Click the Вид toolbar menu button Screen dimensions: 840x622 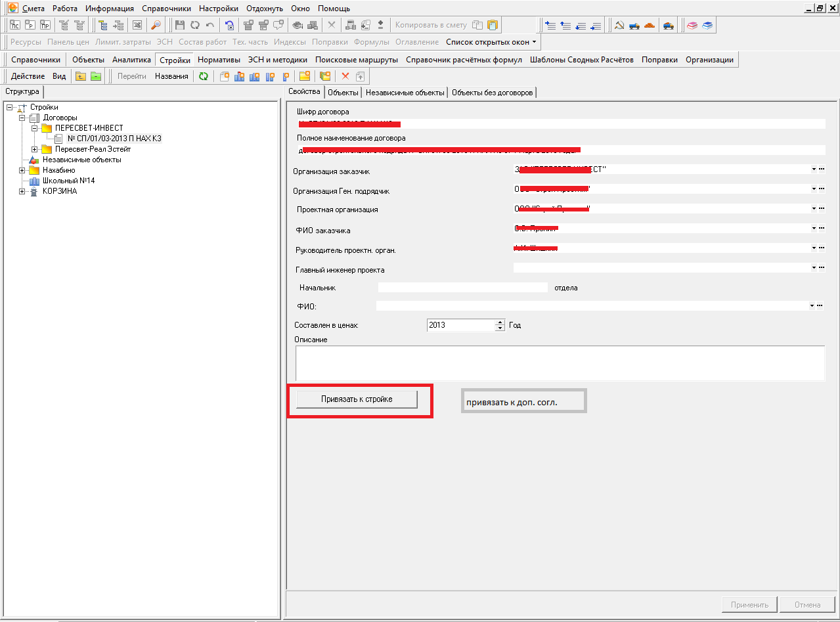(59, 76)
